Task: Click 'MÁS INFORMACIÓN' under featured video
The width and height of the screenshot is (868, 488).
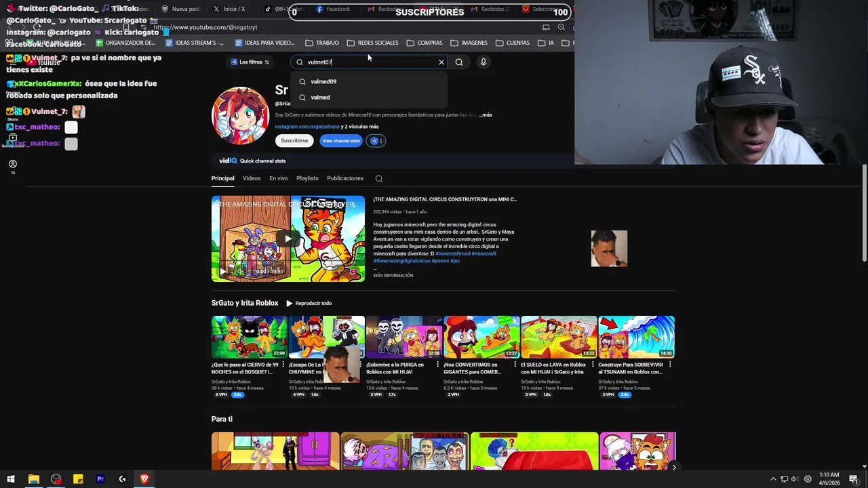Action: tap(393, 275)
